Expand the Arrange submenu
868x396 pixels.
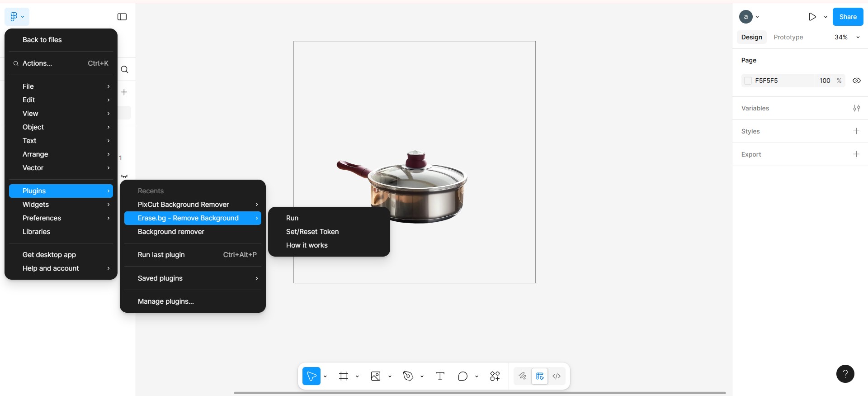(61, 154)
